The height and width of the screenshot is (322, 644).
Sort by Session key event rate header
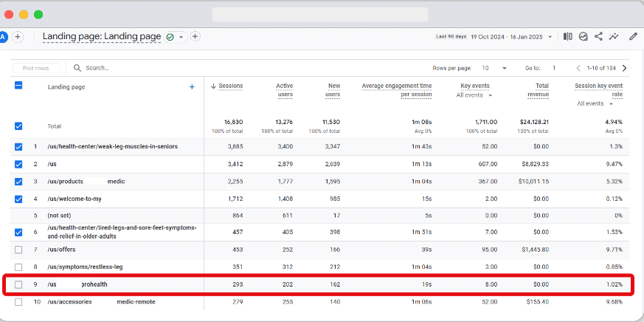point(599,90)
